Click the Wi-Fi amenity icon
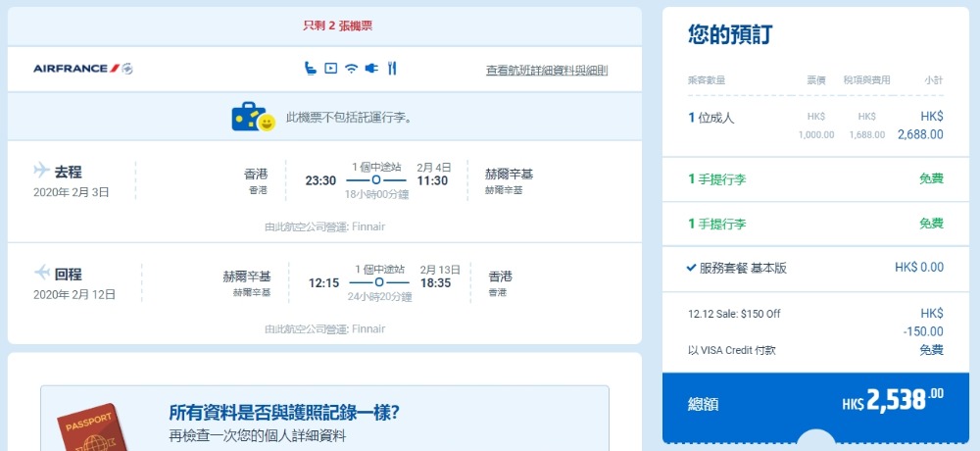The image size is (980, 451). coord(351,69)
